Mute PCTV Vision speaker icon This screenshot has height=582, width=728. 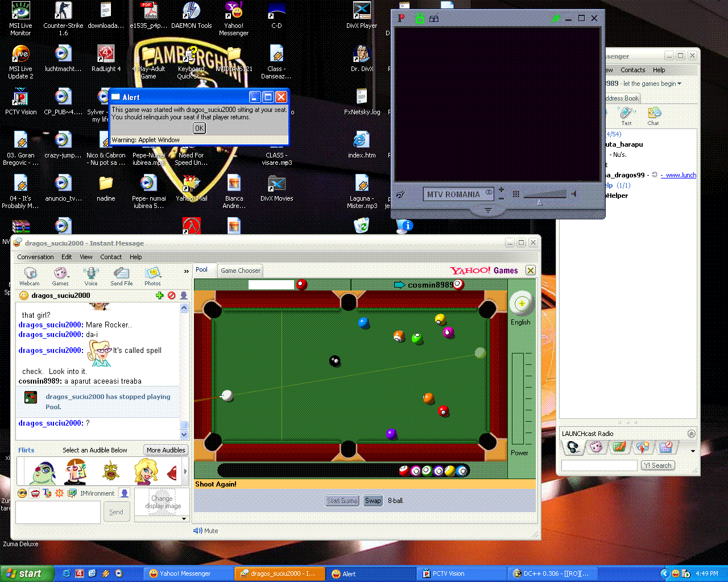coord(574,194)
